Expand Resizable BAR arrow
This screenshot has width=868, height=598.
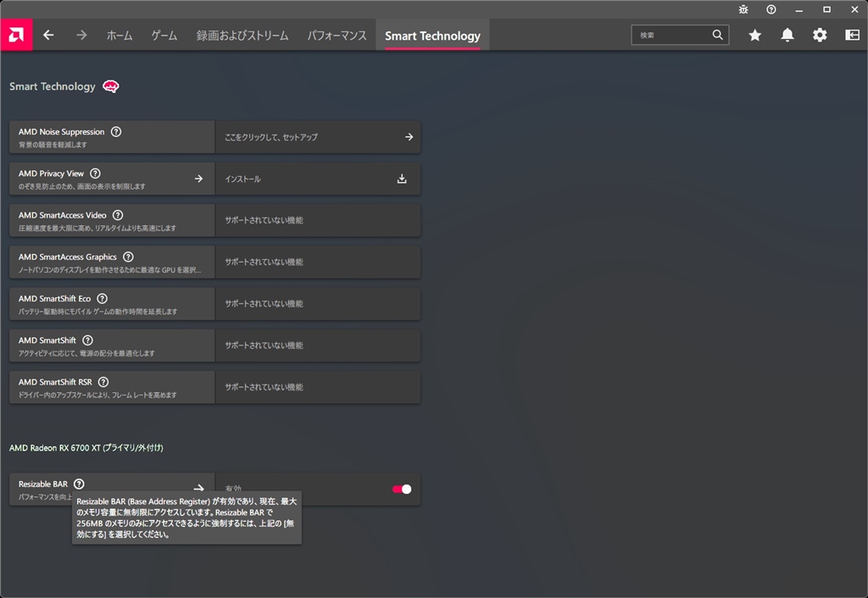(198, 488)
